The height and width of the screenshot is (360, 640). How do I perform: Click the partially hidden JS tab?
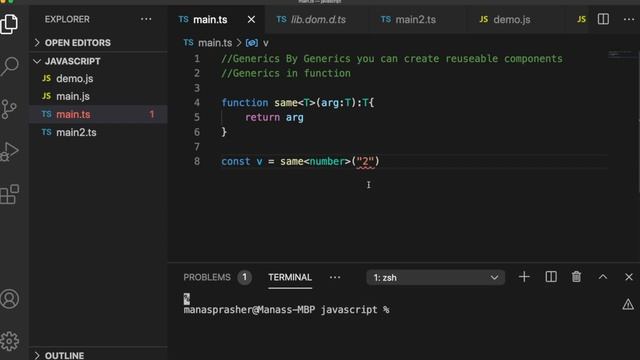click(x=581, y=19)
